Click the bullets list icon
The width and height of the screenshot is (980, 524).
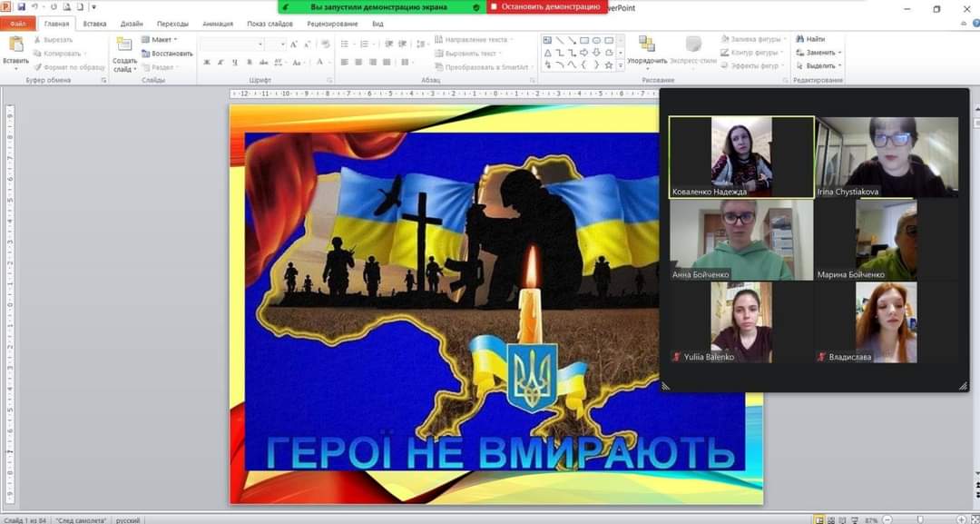347,44
